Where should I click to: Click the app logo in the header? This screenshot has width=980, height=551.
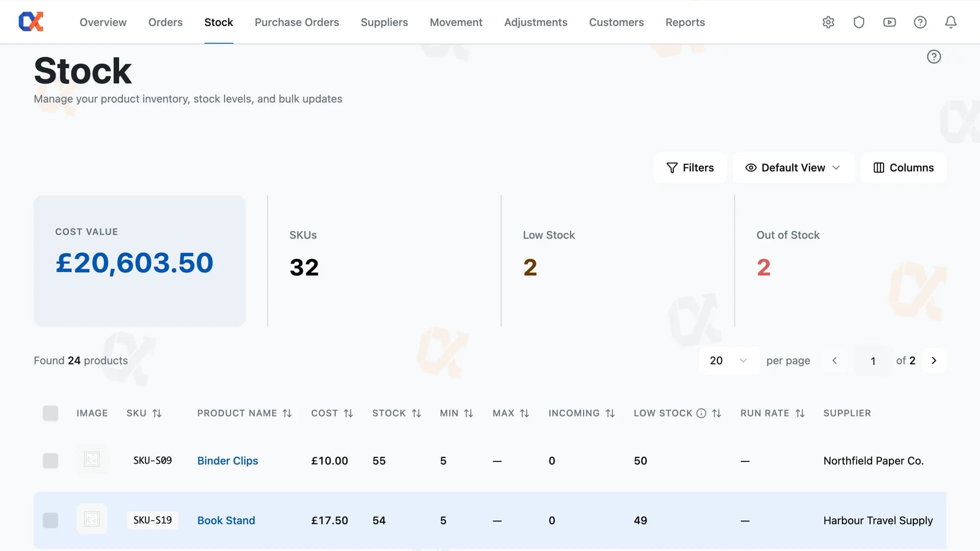point(31,22)
